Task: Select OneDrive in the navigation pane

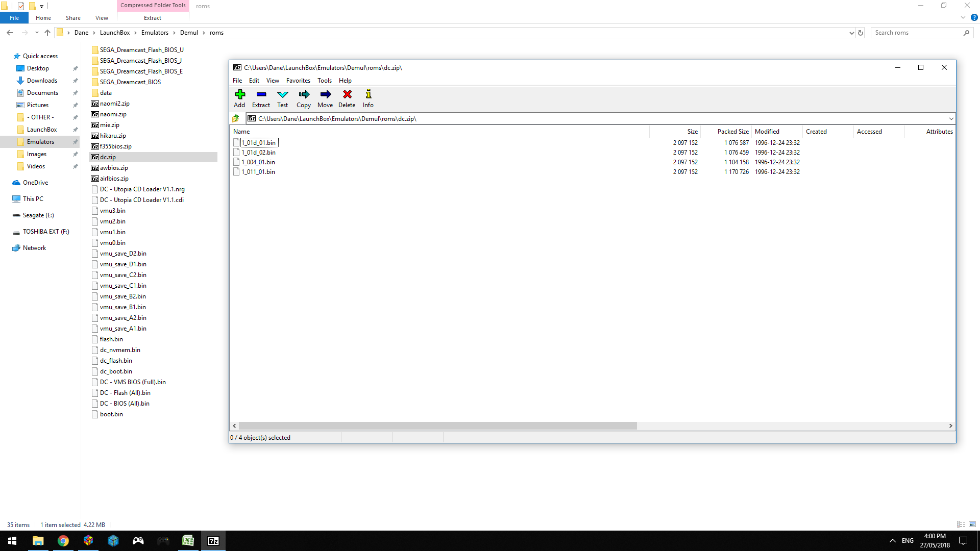Action: pyautogui.click(x=35, y=183)
